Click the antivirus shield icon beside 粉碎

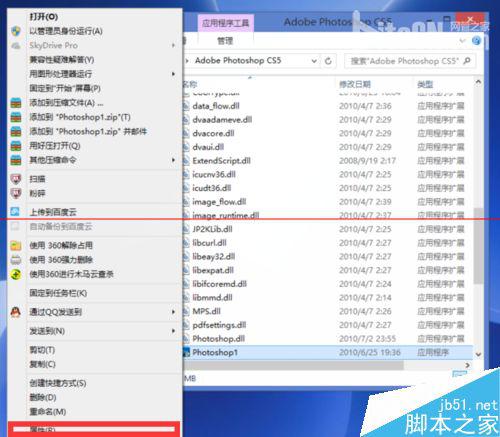point(16,193)
